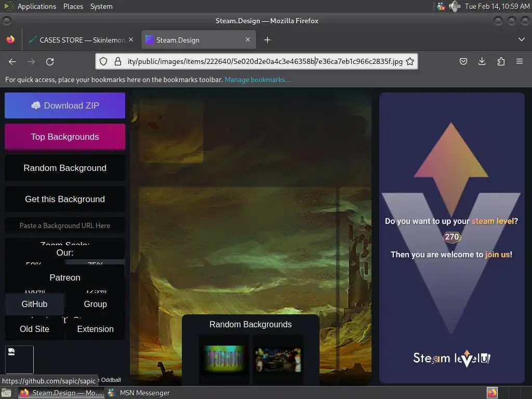Screen dimensions: 532x399
Task: Select the colorful striped random background thumbnail
Action: (224, 358)
